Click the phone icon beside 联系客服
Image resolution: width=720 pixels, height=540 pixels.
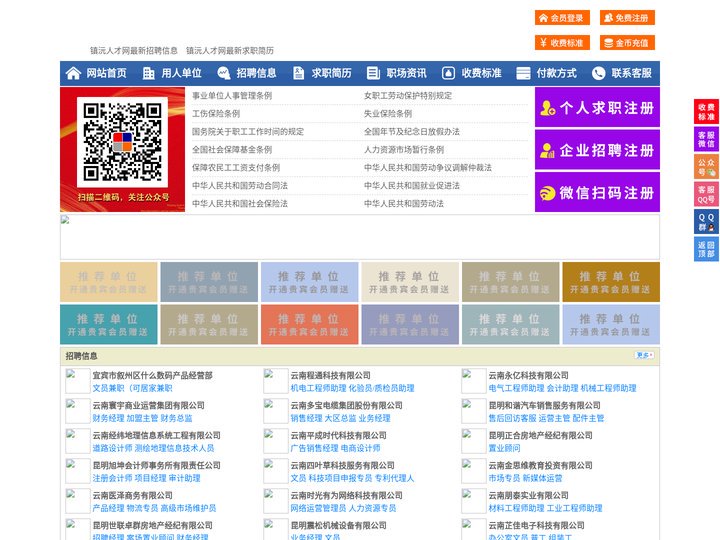[x=598, y=73]
